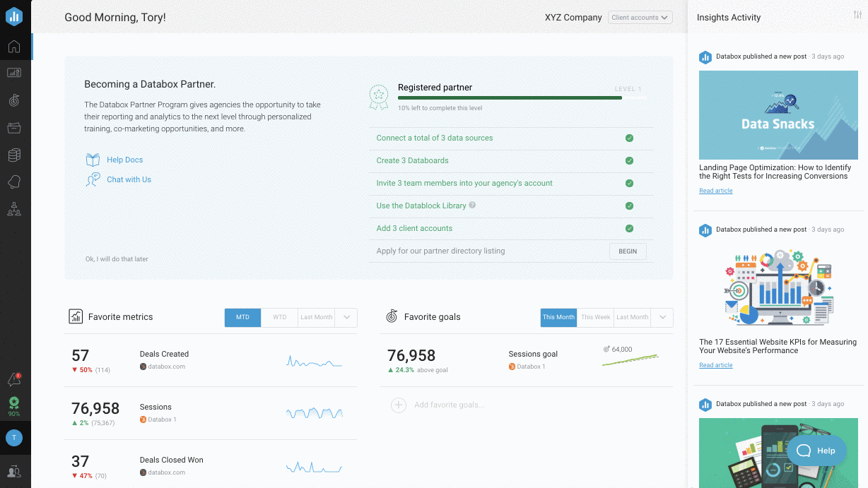868x488 pixels.
Task: Click 'Connect a total of 3 data sources'
Action: 434,138
